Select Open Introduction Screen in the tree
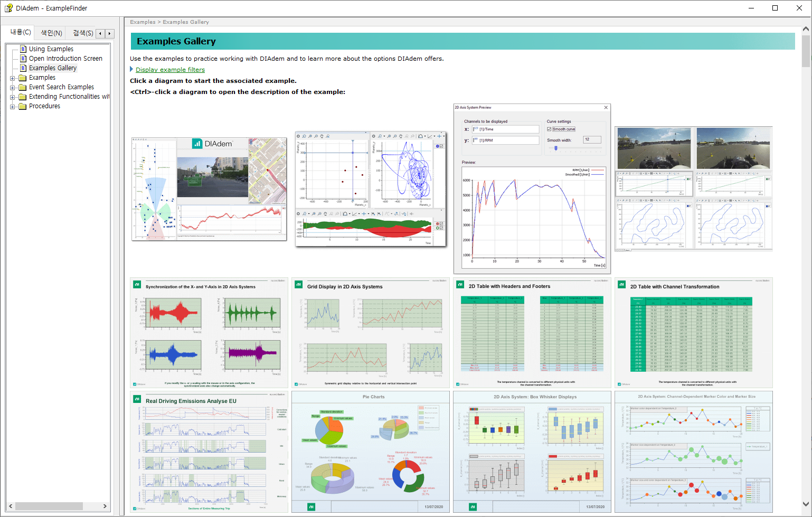 (x=65, y=59)
